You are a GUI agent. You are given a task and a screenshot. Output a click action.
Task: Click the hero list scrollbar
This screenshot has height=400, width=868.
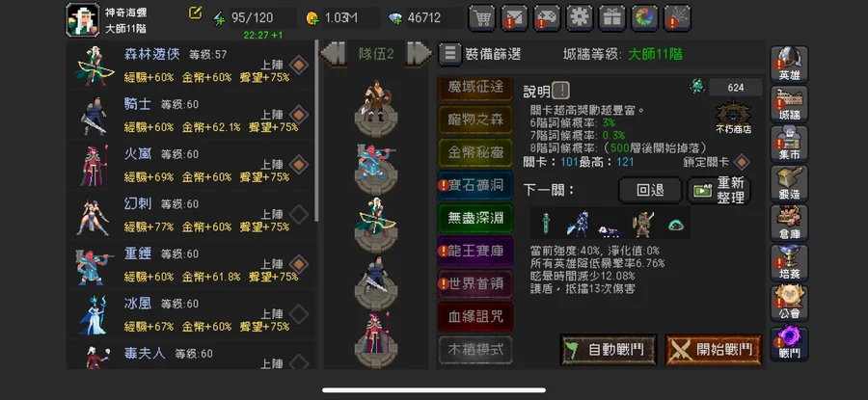(316, 130)
